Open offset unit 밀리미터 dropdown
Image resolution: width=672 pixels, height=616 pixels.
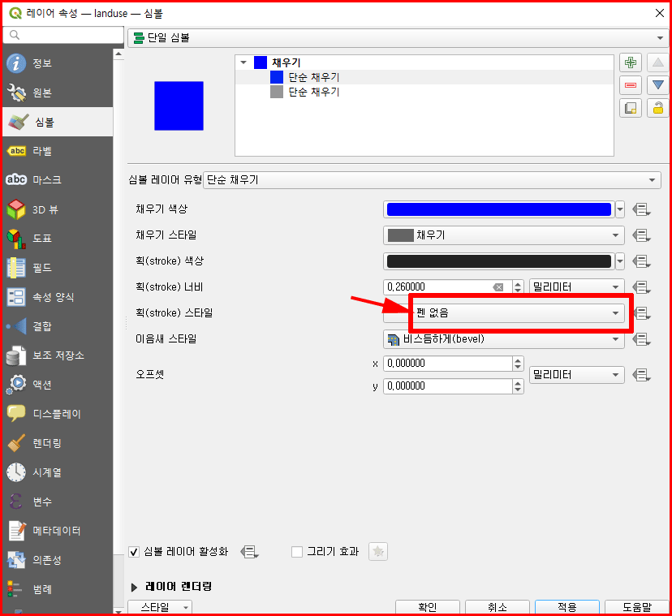tap(576, 375)
